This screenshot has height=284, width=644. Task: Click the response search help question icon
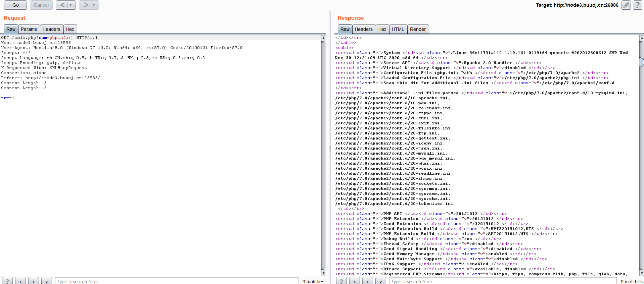[341, 281]
